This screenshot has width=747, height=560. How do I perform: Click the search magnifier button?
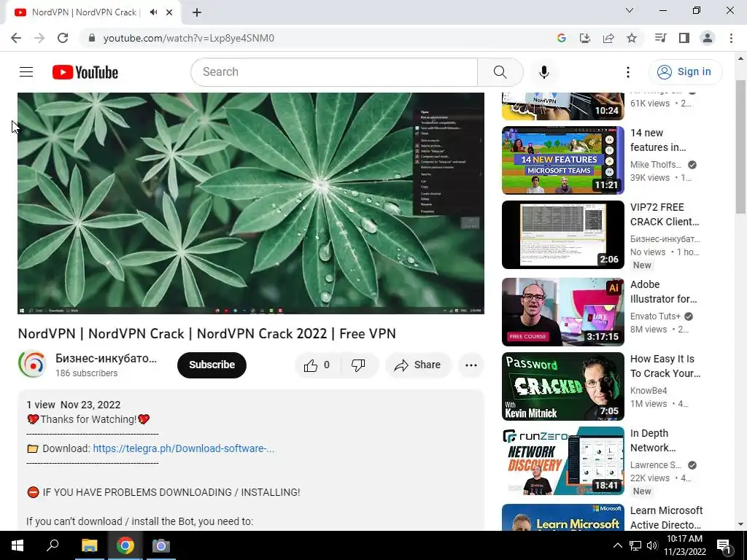coord(500,72)
